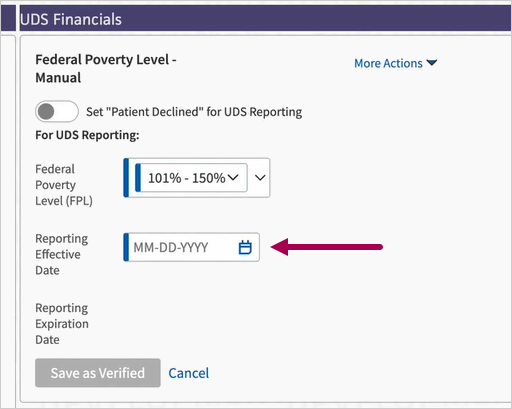Click the gray knob of the toggle

pos(46,111)
